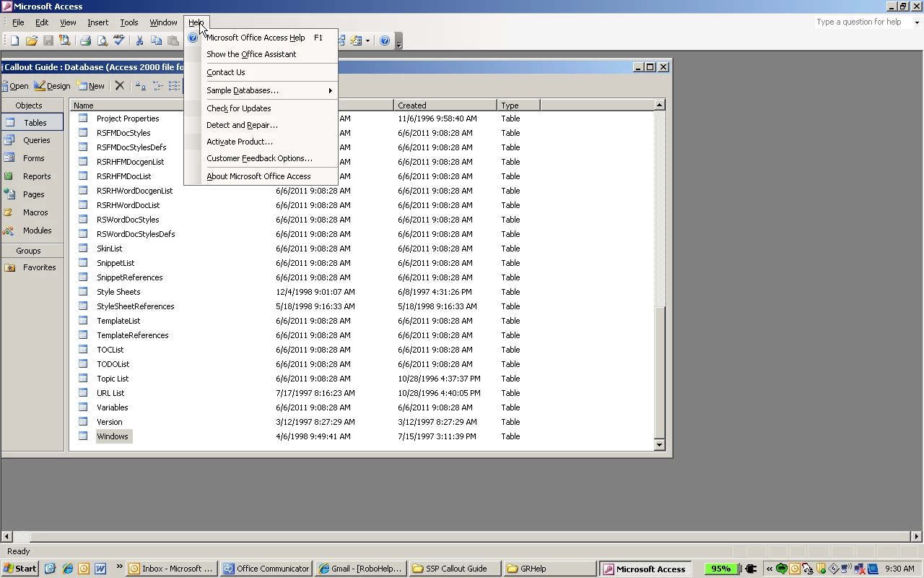Click the Windows Start button
The width and height of the screenshot is (924, 578).
20,569
